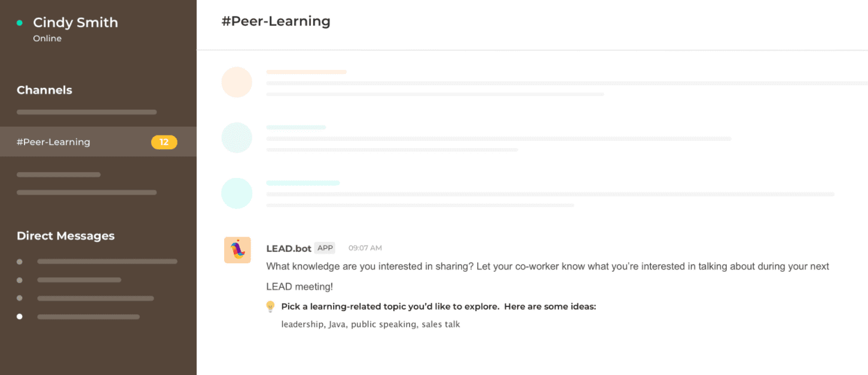This screenshot has width=868, height=375.
Task: Click the second message's patterned teal avatar
Action: pos(237,138)
